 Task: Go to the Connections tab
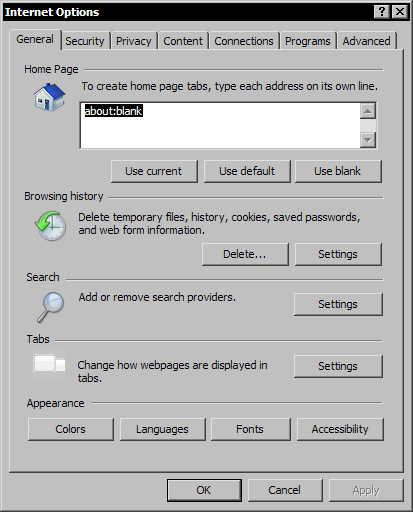(244, 41)
